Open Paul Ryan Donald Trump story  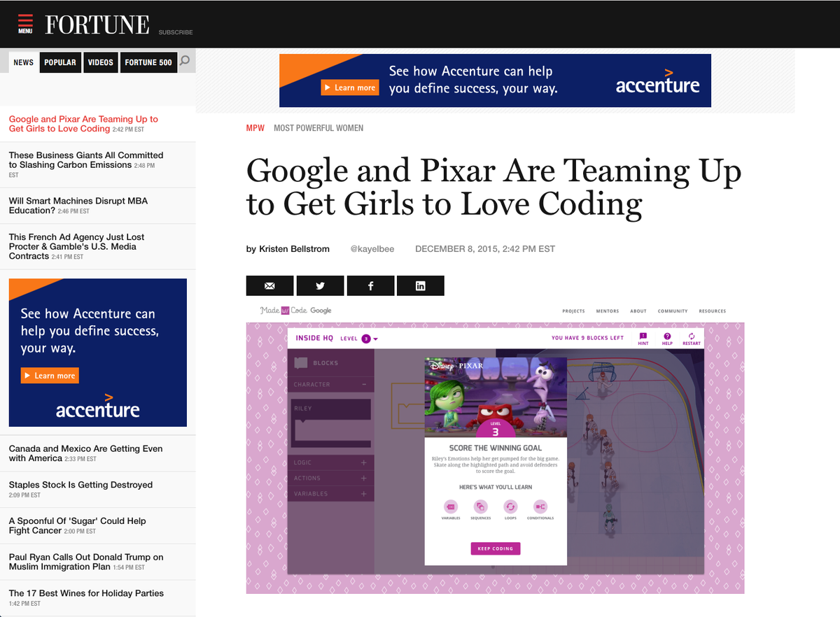[x=86, y=562]
